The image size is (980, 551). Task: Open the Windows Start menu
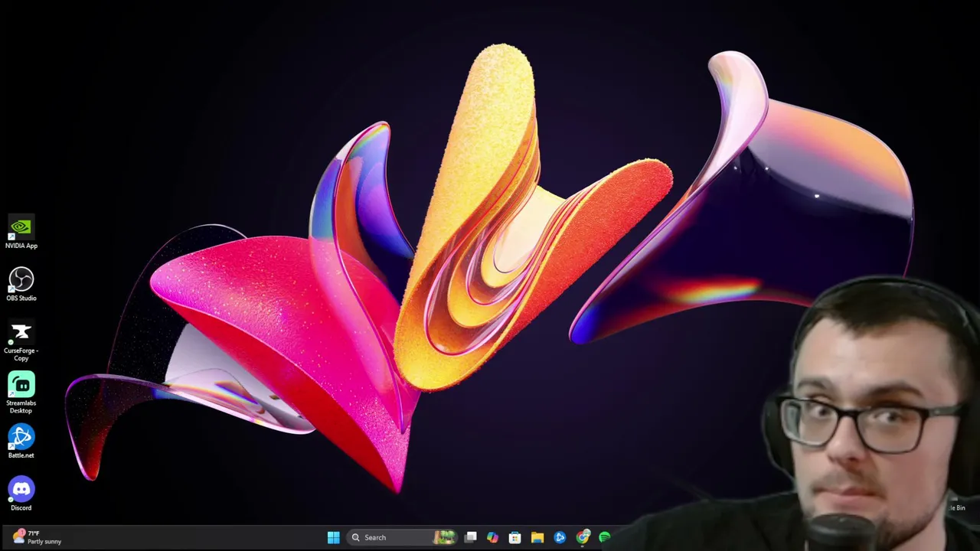tap(333, 537)
